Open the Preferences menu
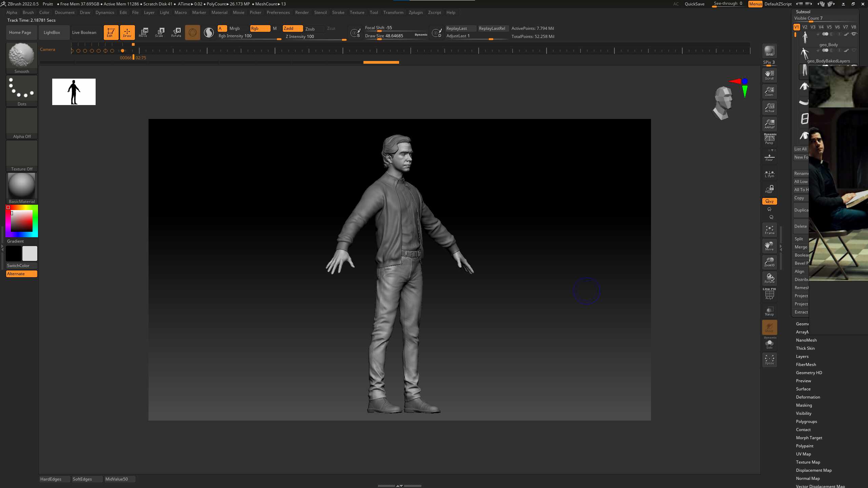The width and height of the screenshot is (868, 488). click(x=278, y=13)
